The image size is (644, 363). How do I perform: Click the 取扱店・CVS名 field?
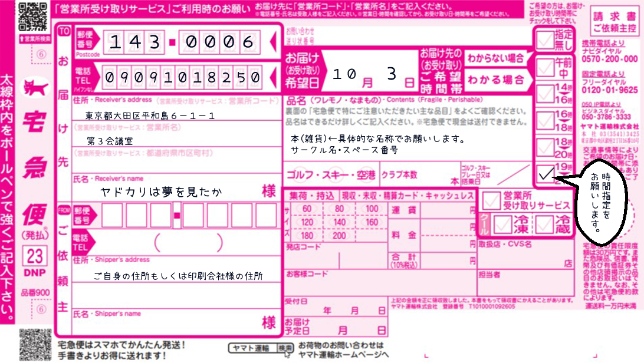pos(525,255)
